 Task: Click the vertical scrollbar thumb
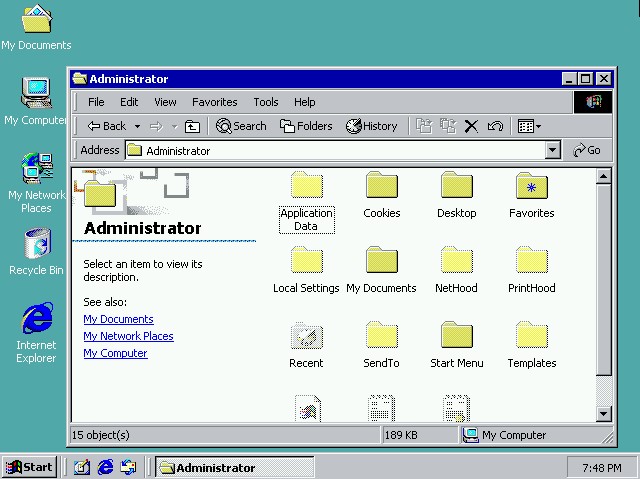[603, 280]
